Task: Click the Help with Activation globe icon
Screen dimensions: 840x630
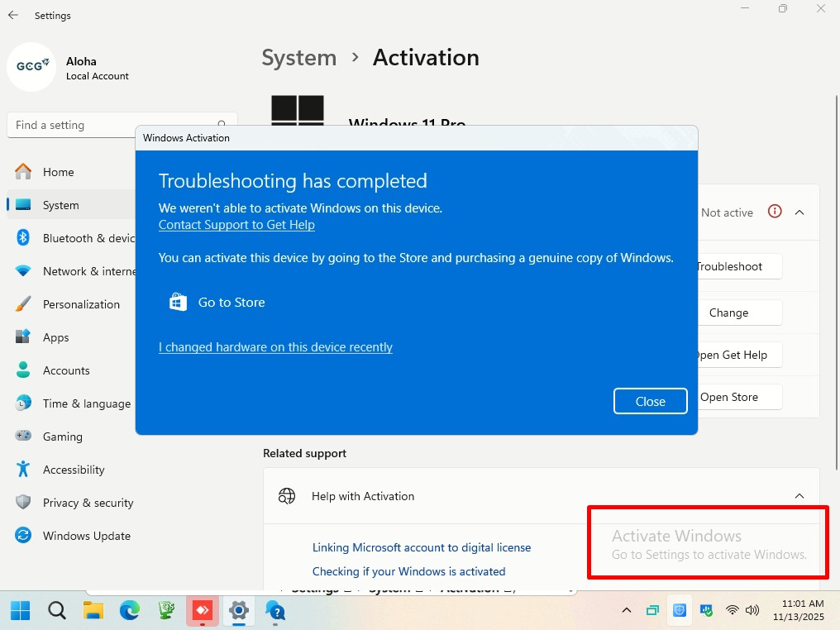Action: pos(287,496)
